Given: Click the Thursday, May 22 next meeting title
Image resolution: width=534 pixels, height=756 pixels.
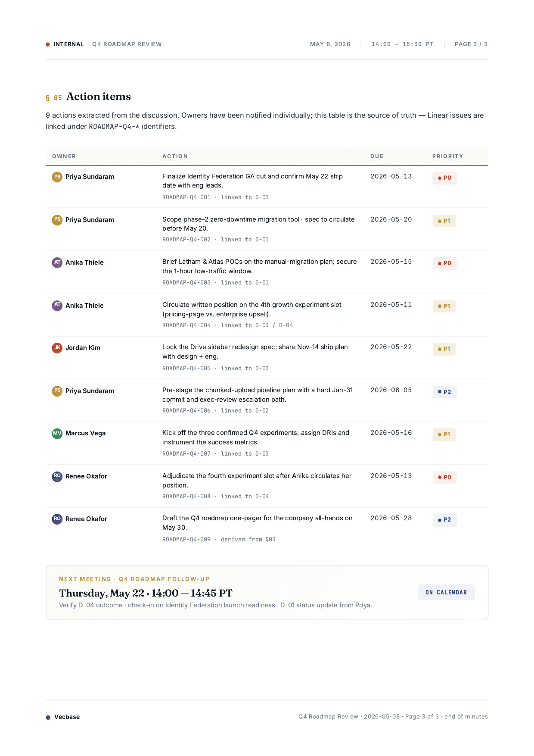Looking at the screenshot, I should coord(146,593).
